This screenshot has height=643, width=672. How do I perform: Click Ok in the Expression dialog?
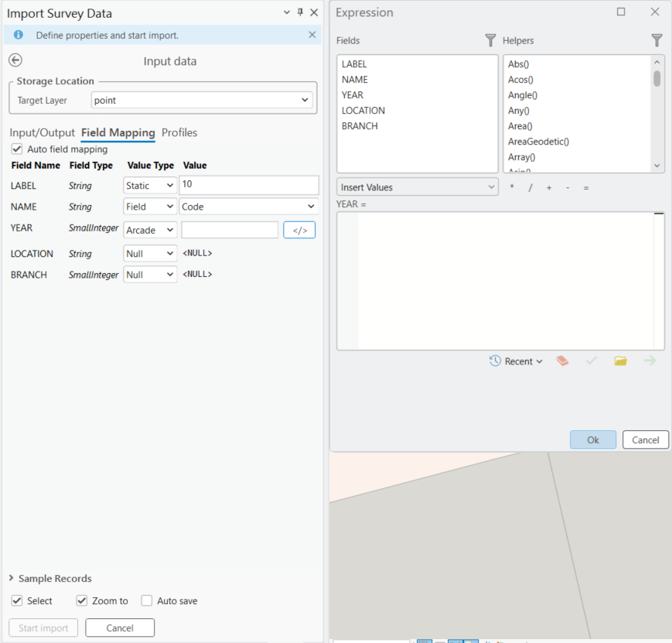(593, 439)
